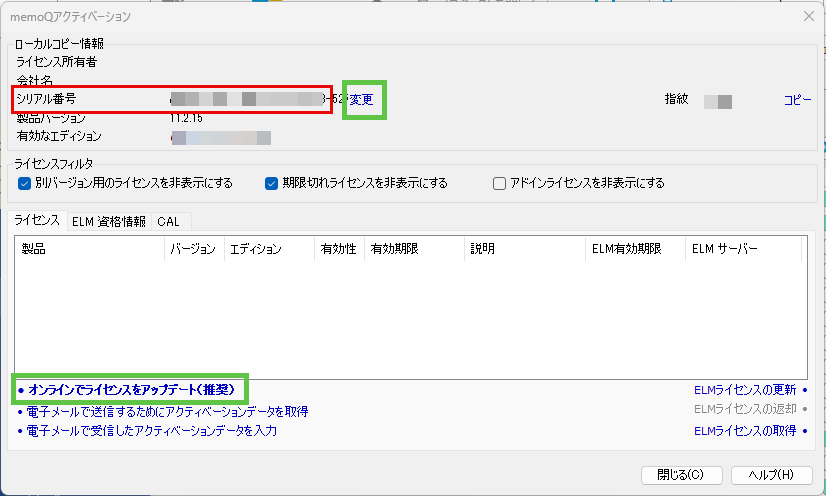Click the ELMライセンスの取得 link
This screenshot has height=496, width=826.
[x=745, y=431]
